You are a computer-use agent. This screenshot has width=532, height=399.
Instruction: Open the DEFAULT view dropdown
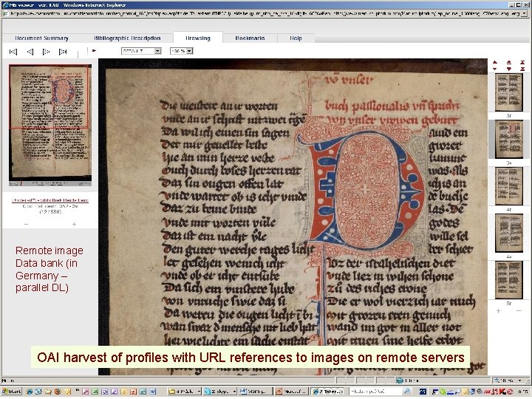(x=141, y=51)
